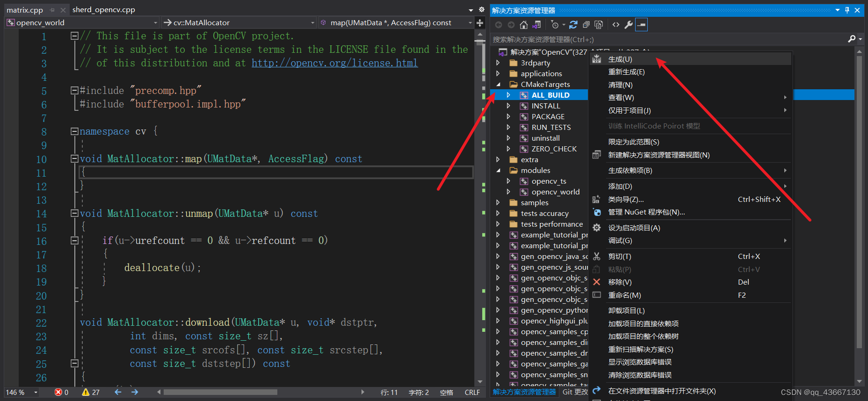Select Rebuild (重新生成) from context menu
868x401 pixels.
coord(690,72)
